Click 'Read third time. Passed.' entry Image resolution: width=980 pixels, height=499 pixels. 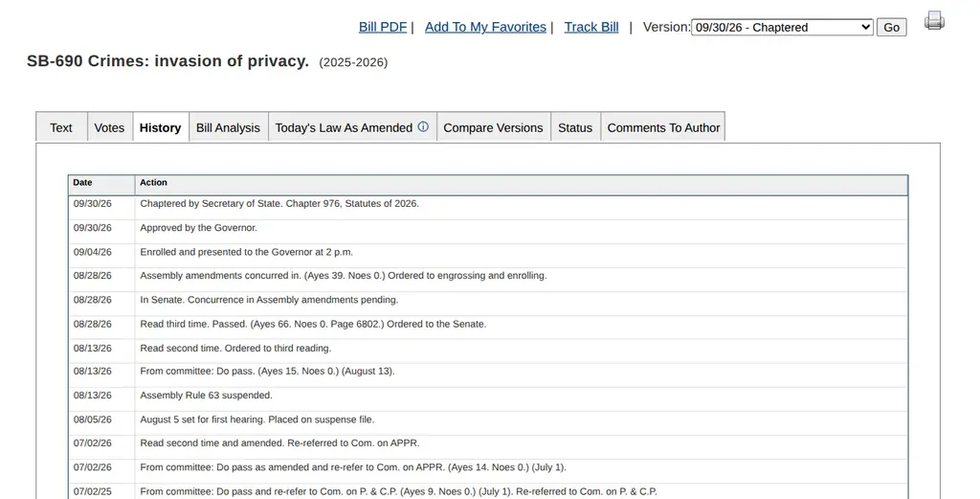pos(313,325)
